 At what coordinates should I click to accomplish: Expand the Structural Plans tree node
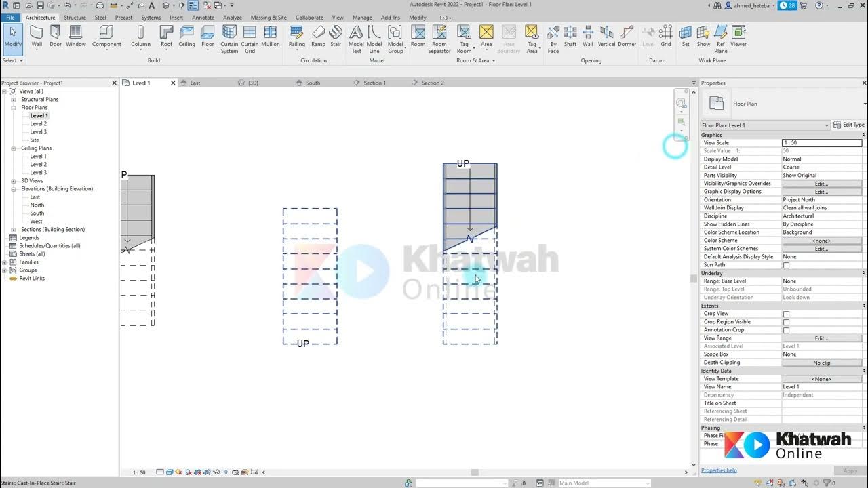click(x=14, y=100)
